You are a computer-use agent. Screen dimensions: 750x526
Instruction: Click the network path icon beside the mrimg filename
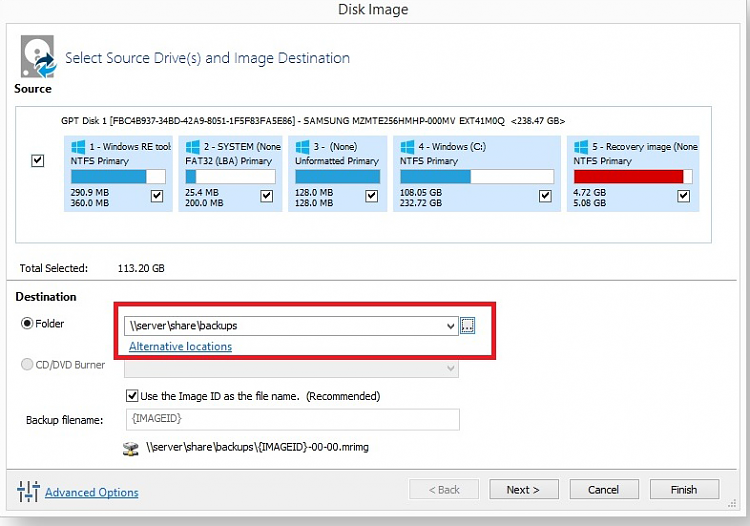pyautogui.click(x=131, y=449)
